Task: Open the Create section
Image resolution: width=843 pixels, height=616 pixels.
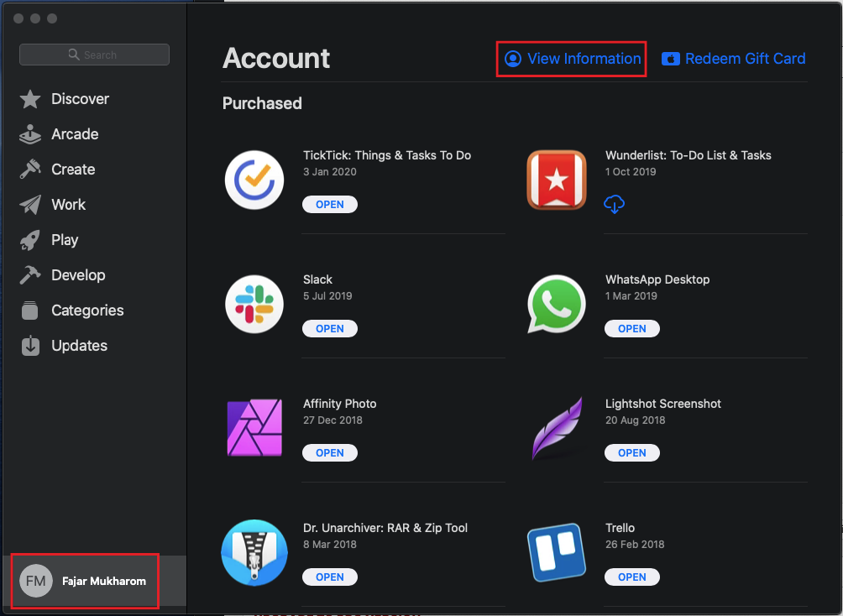Action: [73, 170]
